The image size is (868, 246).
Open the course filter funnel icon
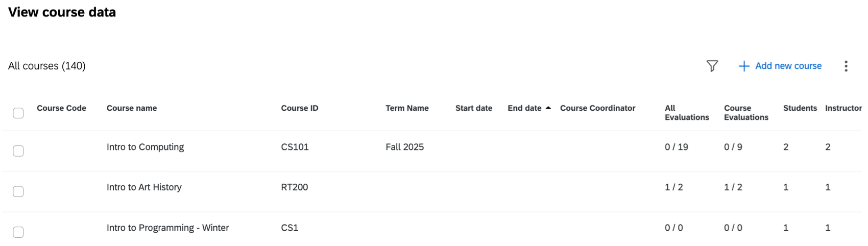click(712, 66)
